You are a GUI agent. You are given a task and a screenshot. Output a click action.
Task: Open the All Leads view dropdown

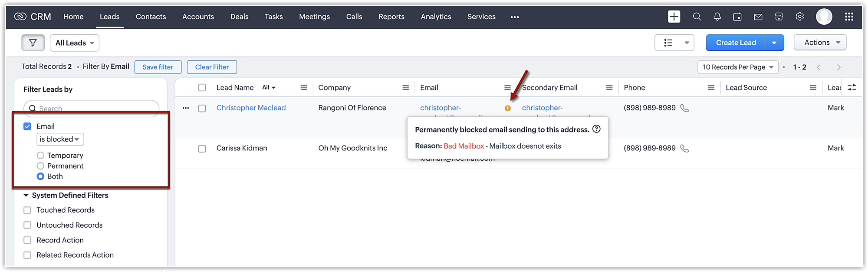75,43
